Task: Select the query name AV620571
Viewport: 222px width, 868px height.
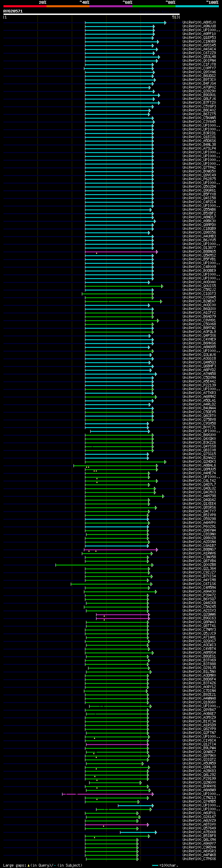Action: coord(13,11)
